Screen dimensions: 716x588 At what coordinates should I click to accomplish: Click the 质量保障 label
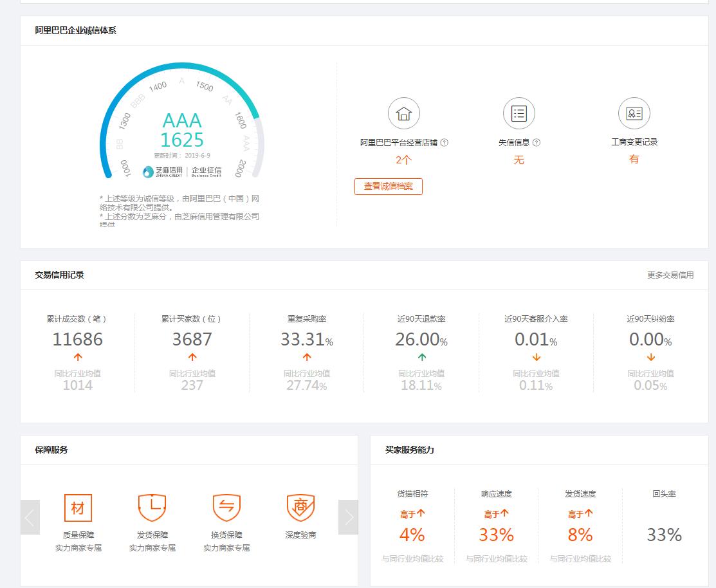pyautogui.click(x=78, y=535)
